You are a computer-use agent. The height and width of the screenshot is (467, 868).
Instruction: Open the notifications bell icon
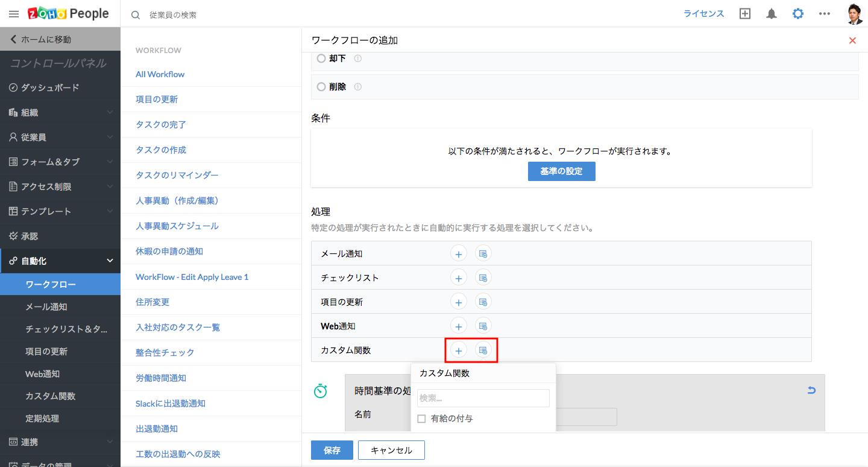click(x=771, y=14)
